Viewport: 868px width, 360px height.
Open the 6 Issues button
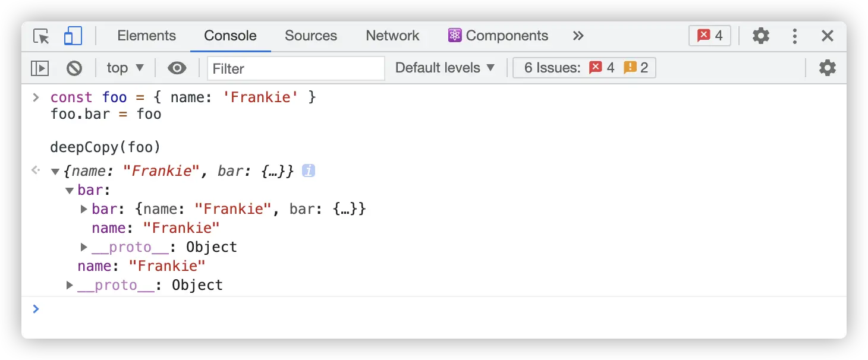coord(584,68)
